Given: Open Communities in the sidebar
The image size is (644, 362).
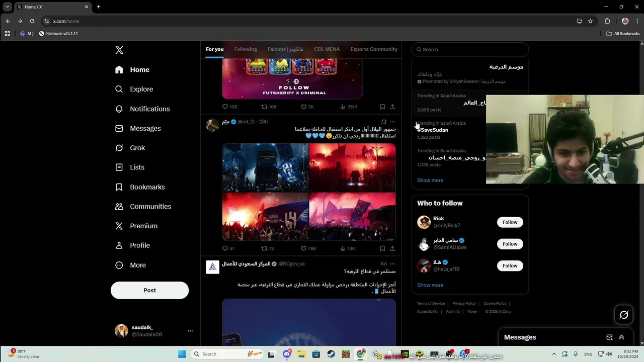Looking at the screenshot, I should click(143, 207).
